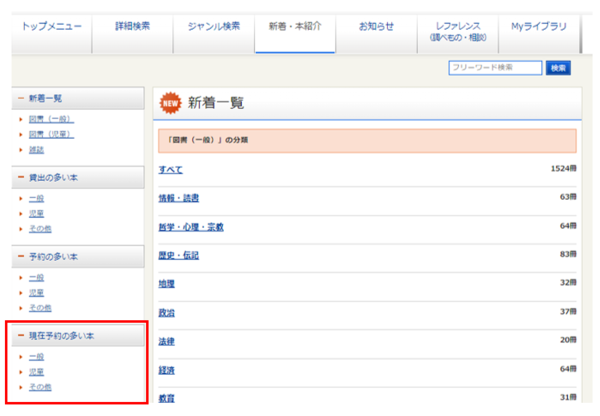Open the Myライブラリ tab
600x416 pixels.
coord(539,34)
